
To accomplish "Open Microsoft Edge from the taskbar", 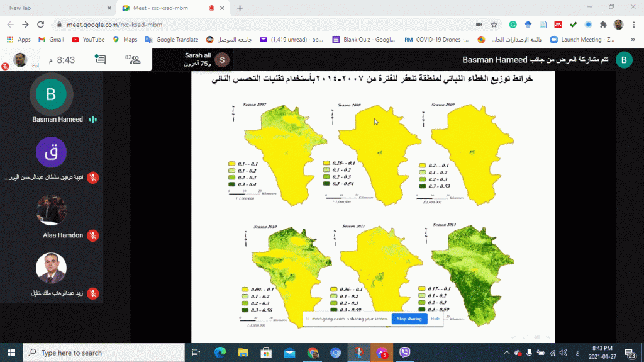I will pos(219,353).
